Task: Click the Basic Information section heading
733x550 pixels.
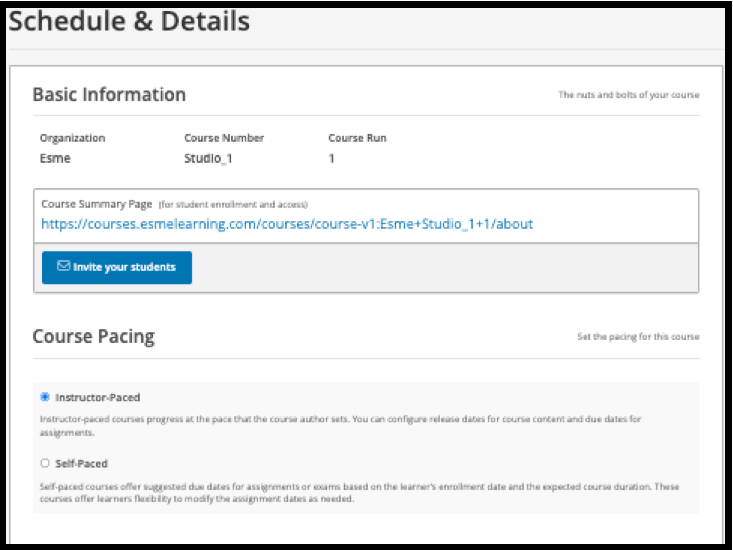Action: (109, 95)
